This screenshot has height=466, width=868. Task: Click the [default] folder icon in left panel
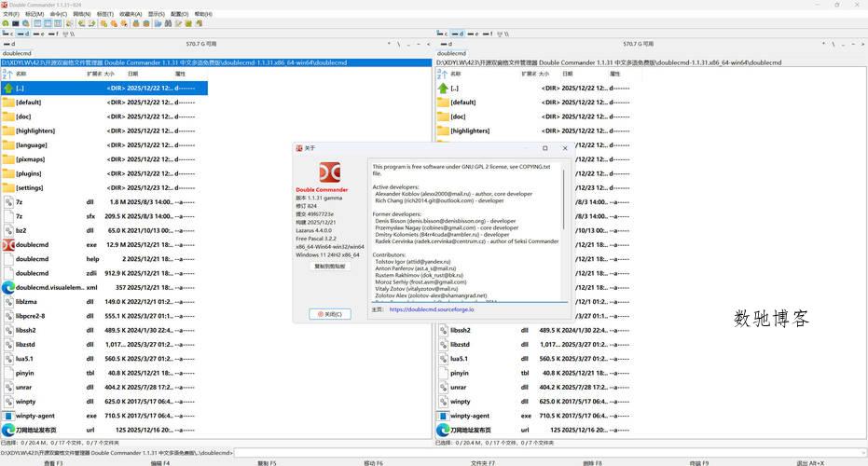coord(8,103)
